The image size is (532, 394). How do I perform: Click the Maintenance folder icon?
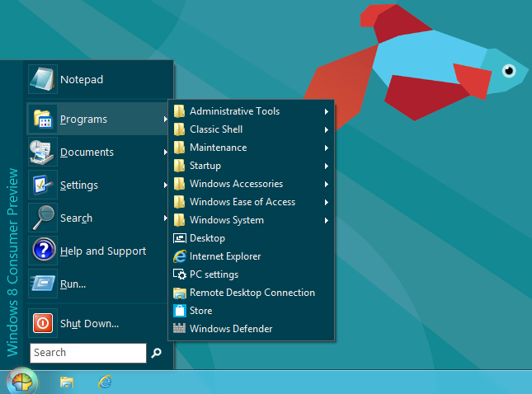pyautogui.click(x=179, y=148)
